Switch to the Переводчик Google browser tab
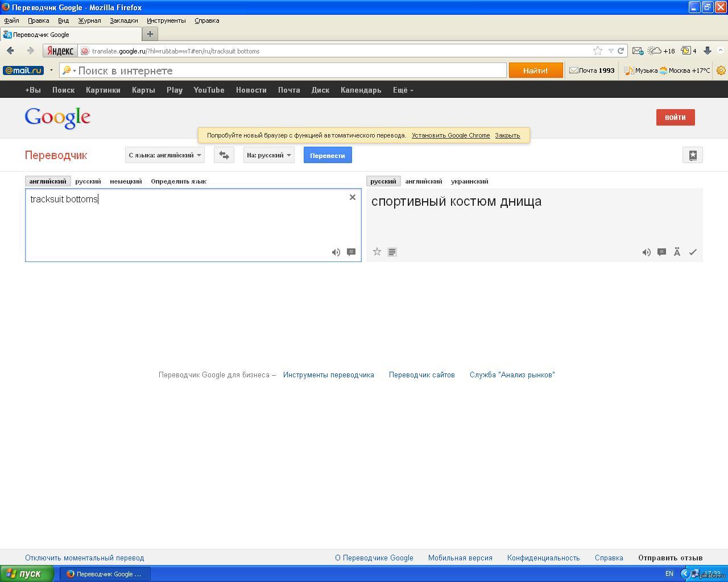The height and width of the screenshot is (582, 728). coord(70,34)
